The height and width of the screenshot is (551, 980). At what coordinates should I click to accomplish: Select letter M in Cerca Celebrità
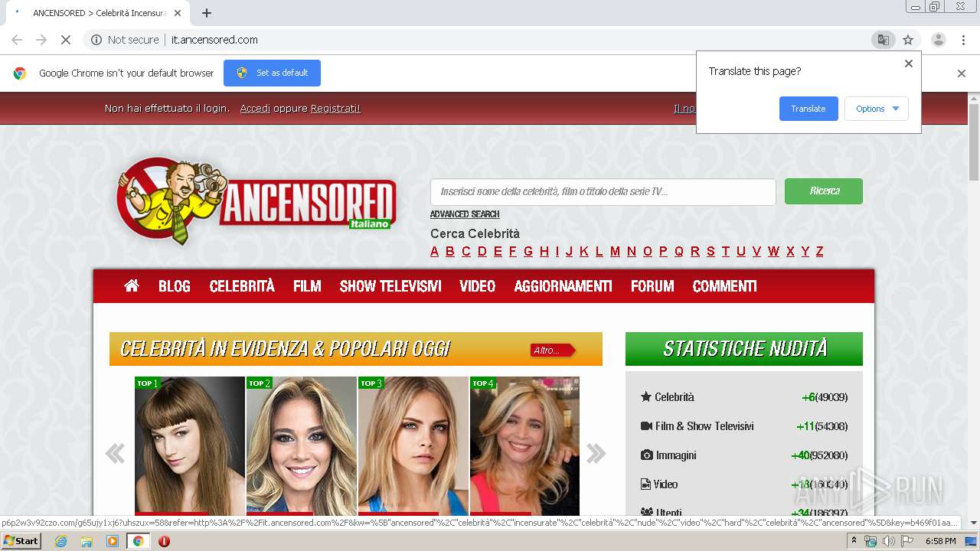[x=615, y=251]
